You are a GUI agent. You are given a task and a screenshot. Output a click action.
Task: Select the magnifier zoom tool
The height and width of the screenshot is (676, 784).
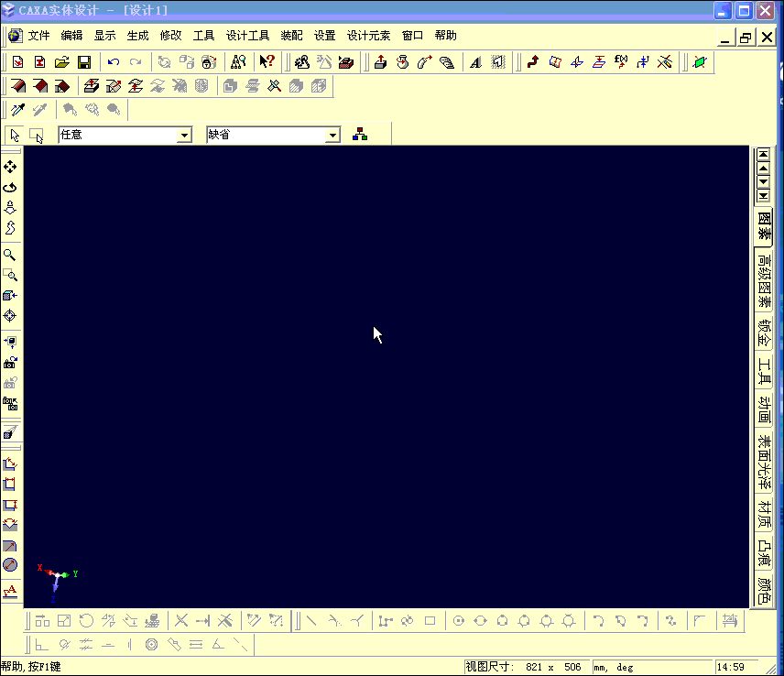tap(10, 255)
